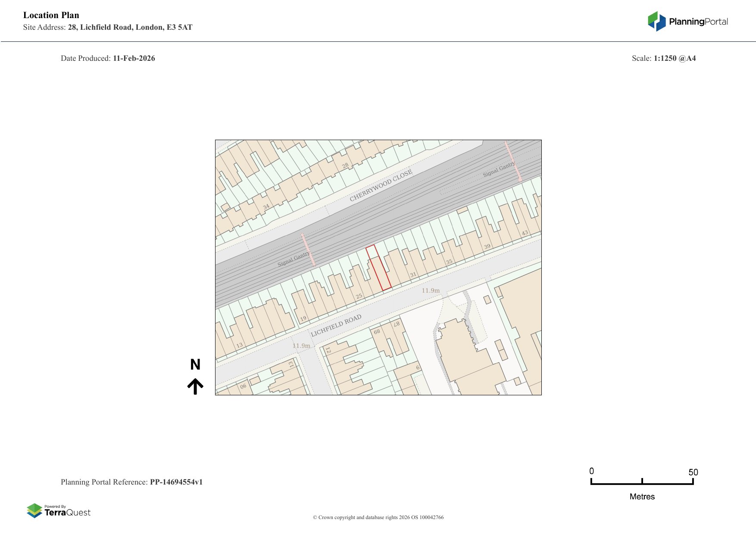Click the TerraQuest layered logo icon
Screen dimensions: 756x535
coord(34,510)
